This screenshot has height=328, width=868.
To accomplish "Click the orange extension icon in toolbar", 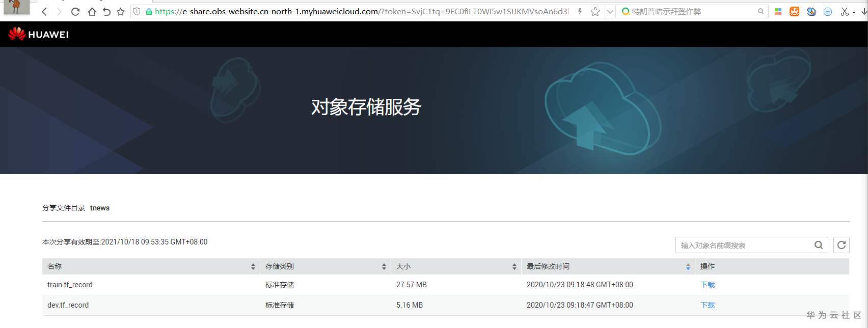I will pos(794,11).
